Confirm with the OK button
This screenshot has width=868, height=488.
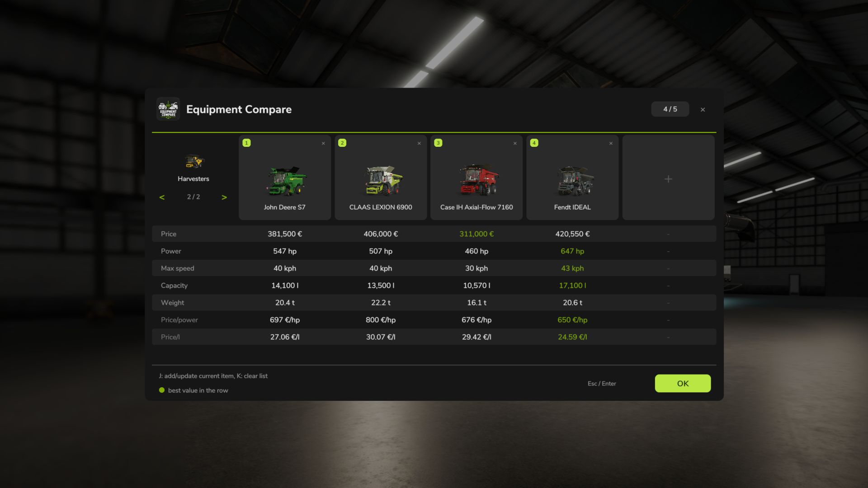click(683, 383)
